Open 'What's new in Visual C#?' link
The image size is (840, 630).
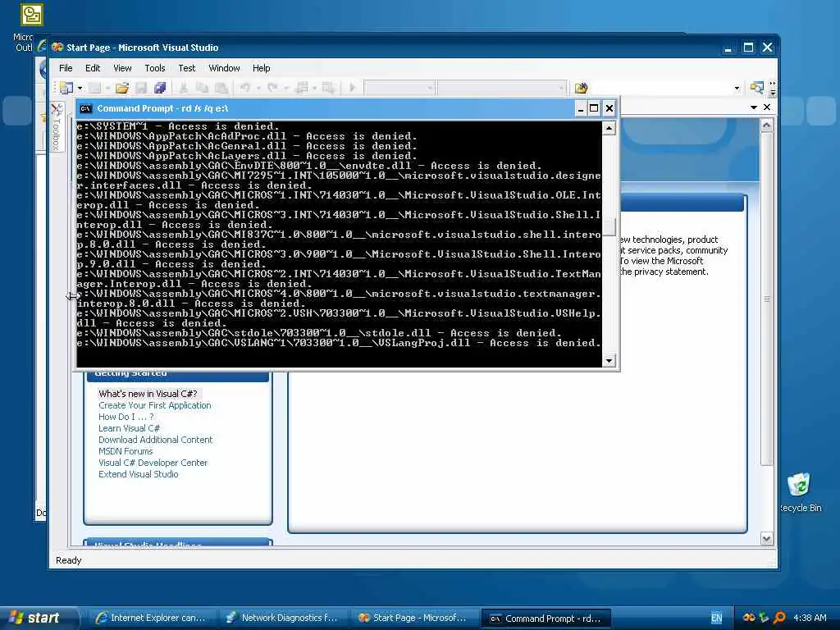pyautogui.click(x=148, y=394)
